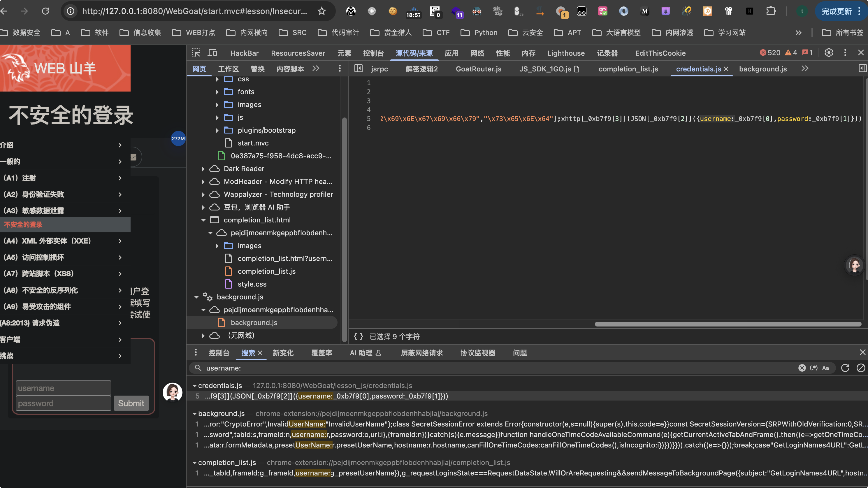Click the pretty-print braces icon
The width and height of the screenshot is (868, 488).
point(358,336)
